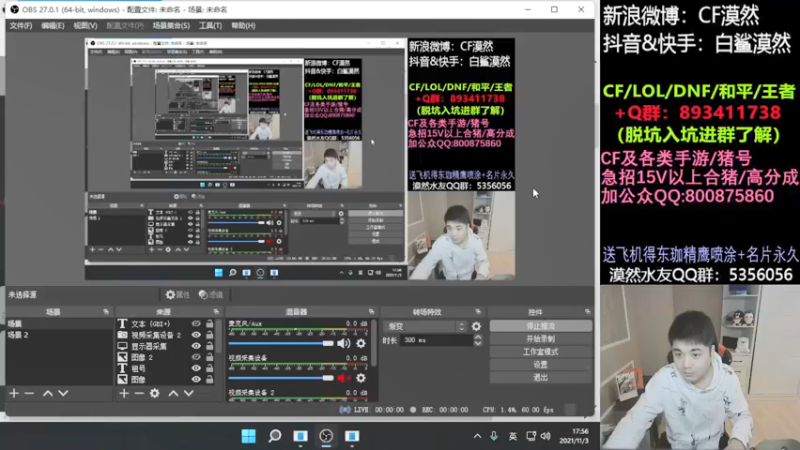Mute the 麦克风/Aux audio channel
Viewport: 800px width, 450px height.
[343, 343]
